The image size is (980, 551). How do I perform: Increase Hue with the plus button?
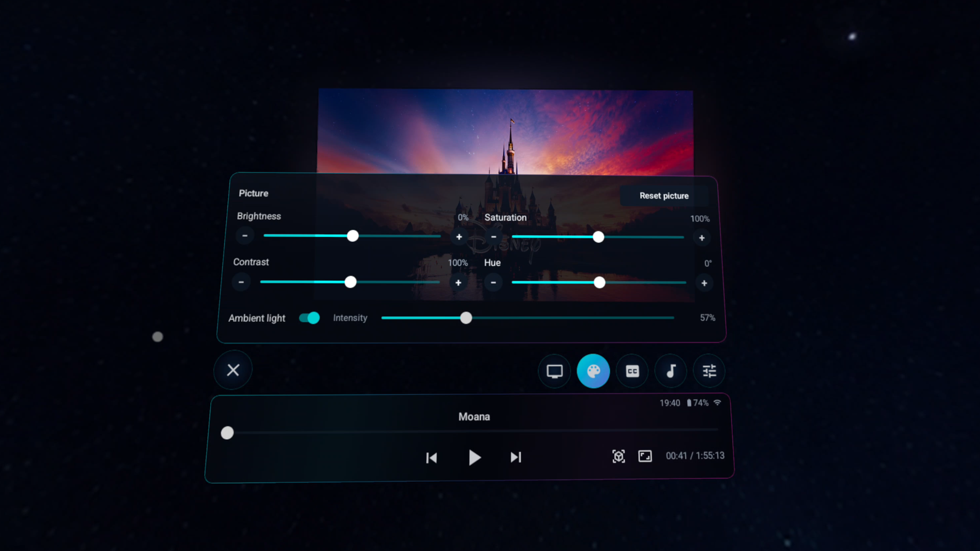coord(704,283)
